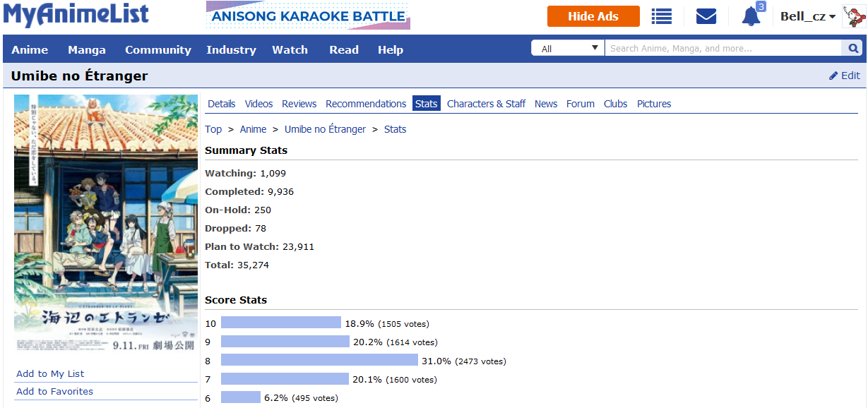
Task: Expand the Bell_cz account dropdown
Action: pos(808,16)
